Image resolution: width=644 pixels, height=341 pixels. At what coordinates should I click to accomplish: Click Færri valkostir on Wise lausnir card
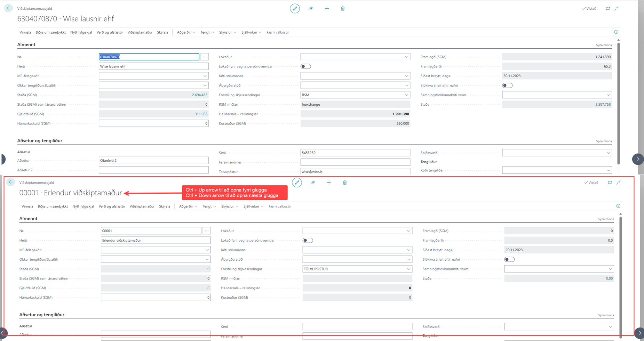(278, 32)
